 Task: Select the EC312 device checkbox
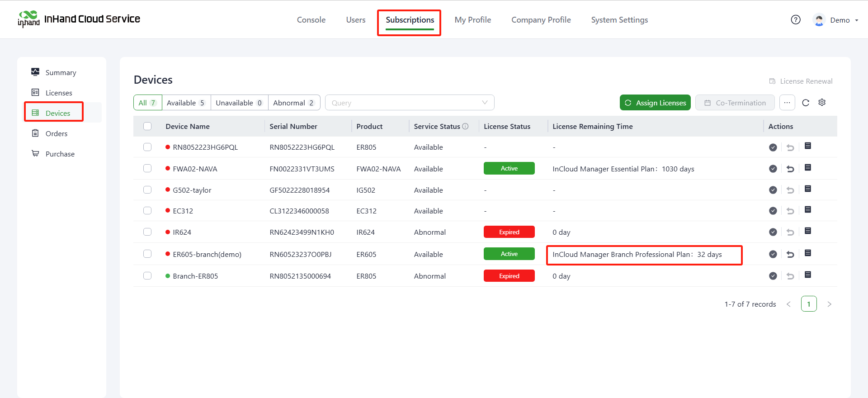click(x=147, y=211)
